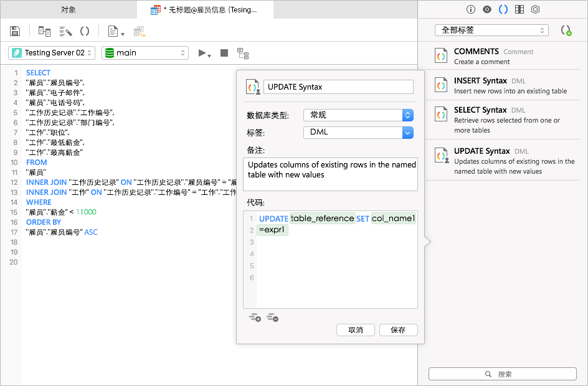Click the ASC keyword on line 17
588x386 pixels.
[x=91, y=232]
